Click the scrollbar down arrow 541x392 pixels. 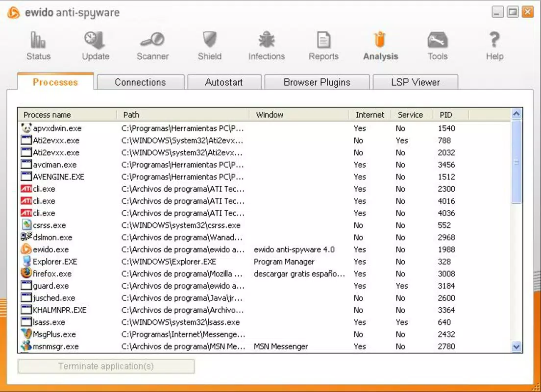[516, 346]
